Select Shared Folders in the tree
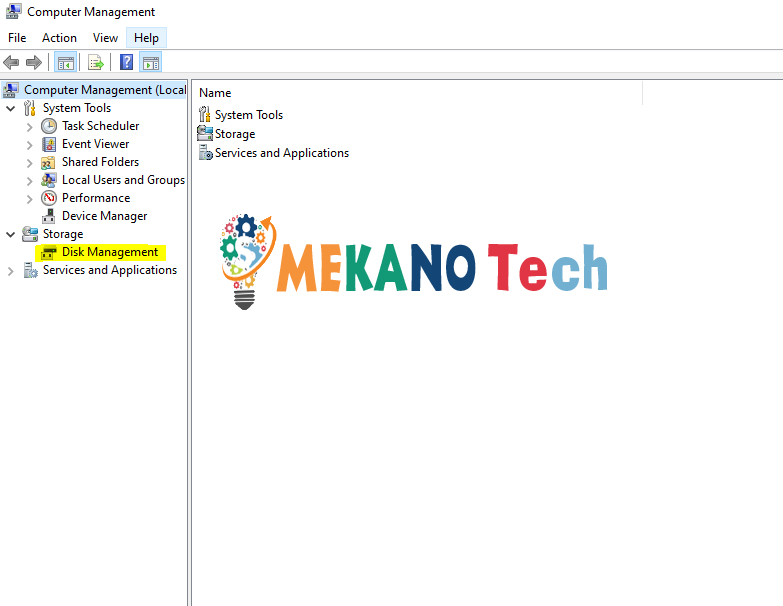 click(x=100, y=162)
